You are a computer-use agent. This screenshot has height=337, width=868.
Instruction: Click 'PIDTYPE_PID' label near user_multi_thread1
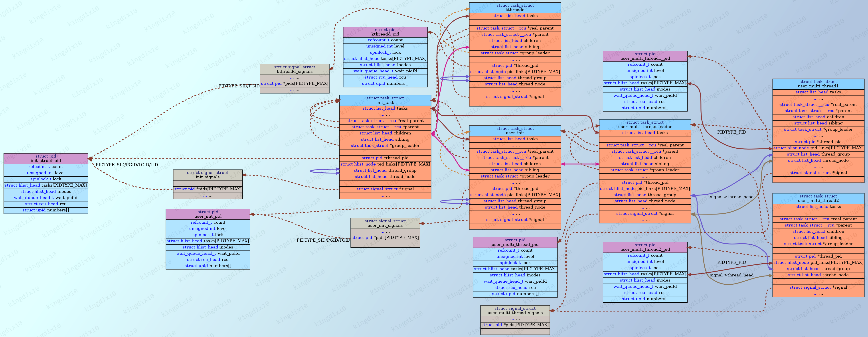coord(732,132)
